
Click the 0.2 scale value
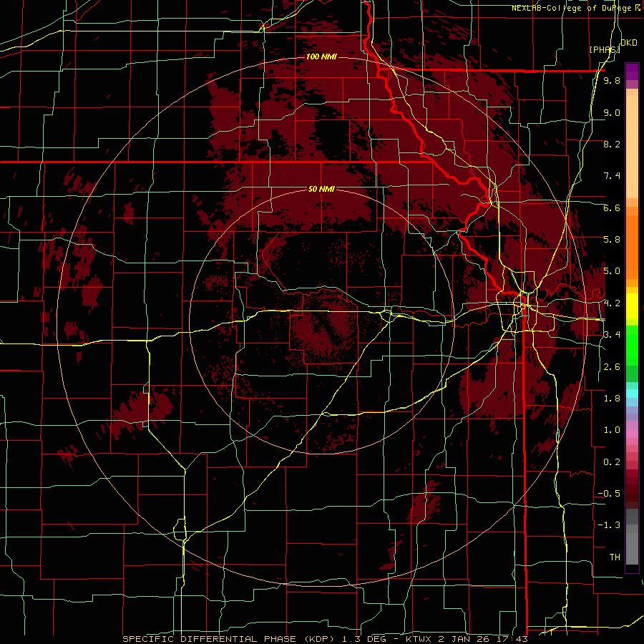612,462
